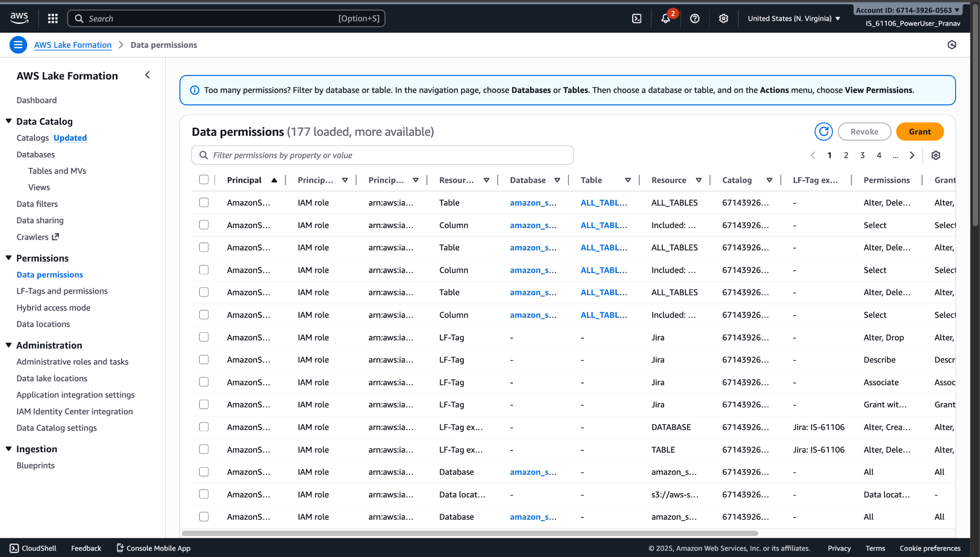
Task: Go to next page of permissions
Action: (912, 155)
